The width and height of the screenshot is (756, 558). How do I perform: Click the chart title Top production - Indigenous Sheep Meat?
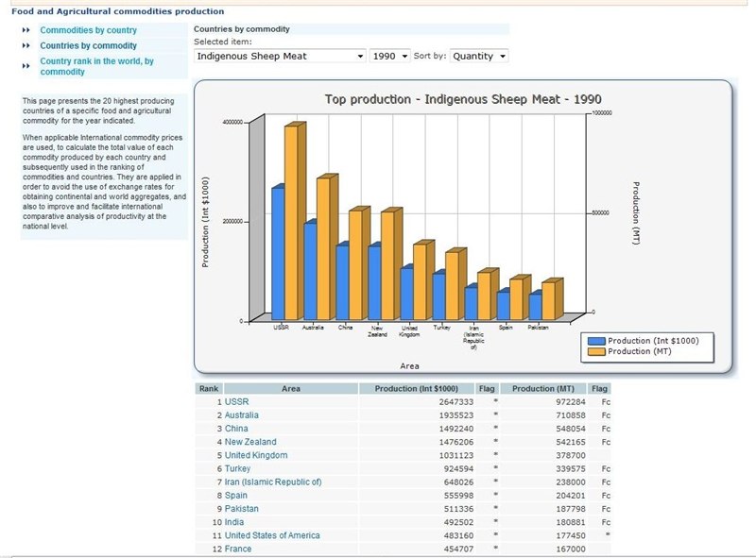click(x=463, y=100)
